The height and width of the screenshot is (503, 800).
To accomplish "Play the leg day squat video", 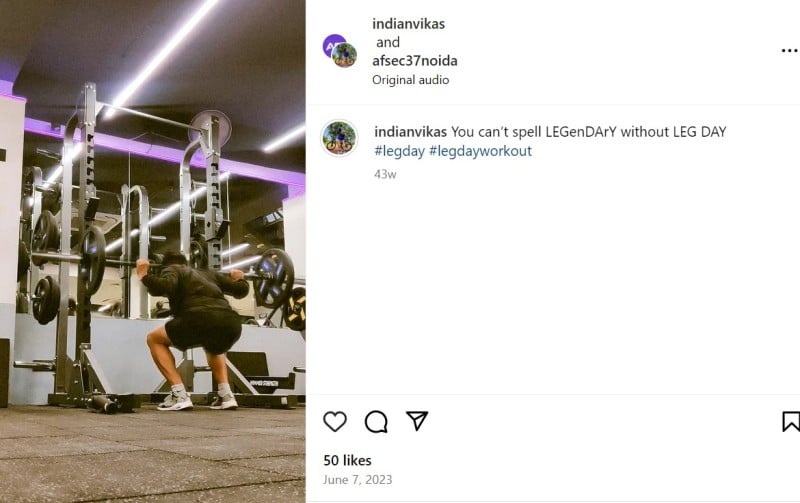I will tap(153, 252).
